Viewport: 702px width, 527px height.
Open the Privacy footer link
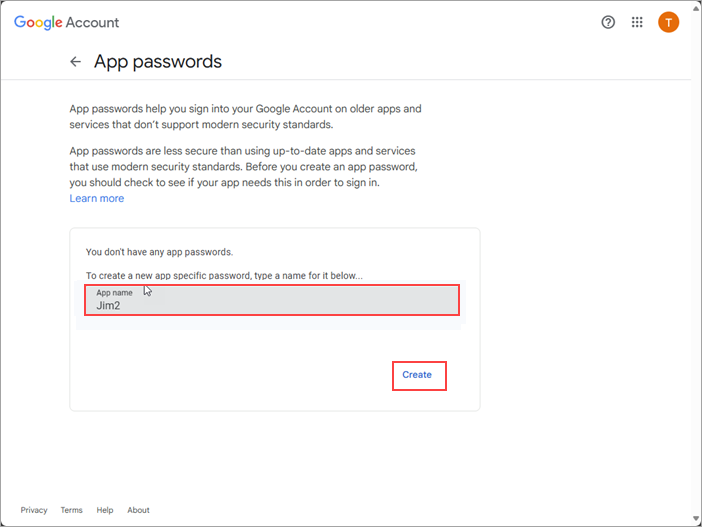pyautogui.click(x=34, y=510)
